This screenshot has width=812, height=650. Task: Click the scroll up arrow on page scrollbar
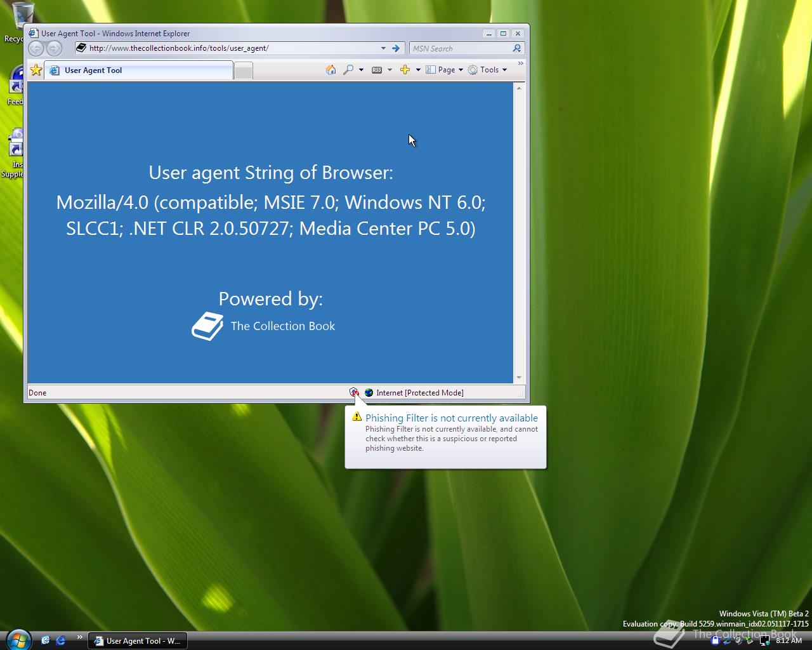[519, 88]
